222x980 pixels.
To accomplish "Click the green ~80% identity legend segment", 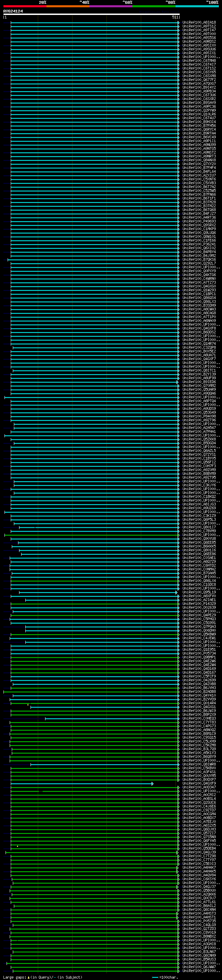I will [154, 6].
